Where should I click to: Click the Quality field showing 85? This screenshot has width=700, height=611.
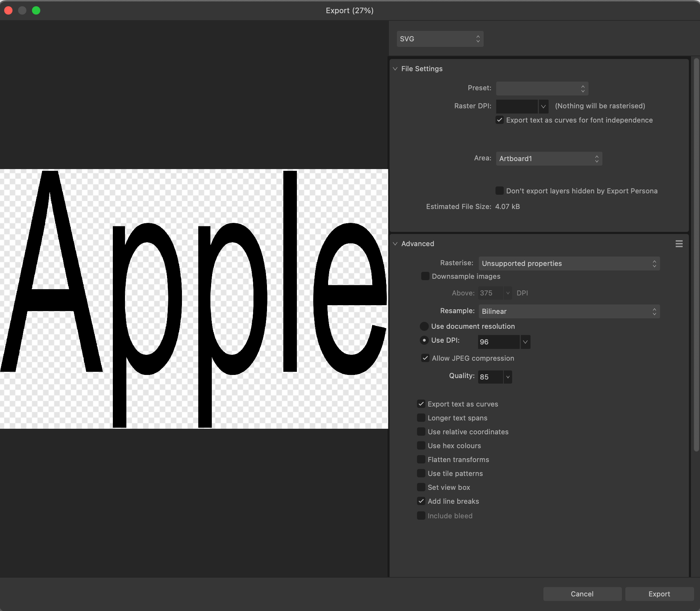pyautogui.click(x=490, y=377)
